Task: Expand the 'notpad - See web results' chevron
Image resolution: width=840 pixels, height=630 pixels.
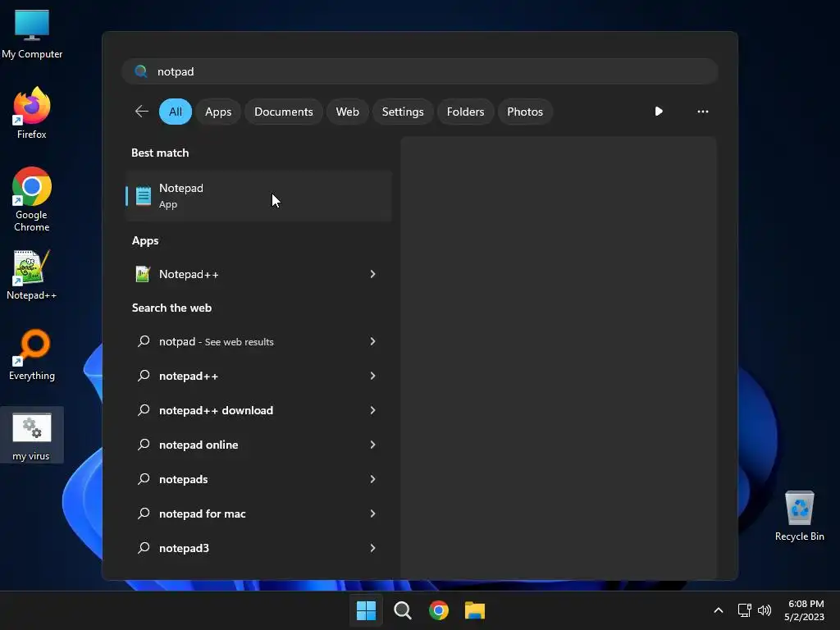Action: point(373,341)
